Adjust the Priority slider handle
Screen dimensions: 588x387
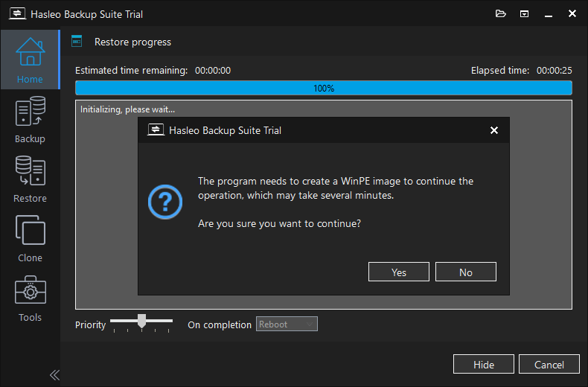pos(141,321)
